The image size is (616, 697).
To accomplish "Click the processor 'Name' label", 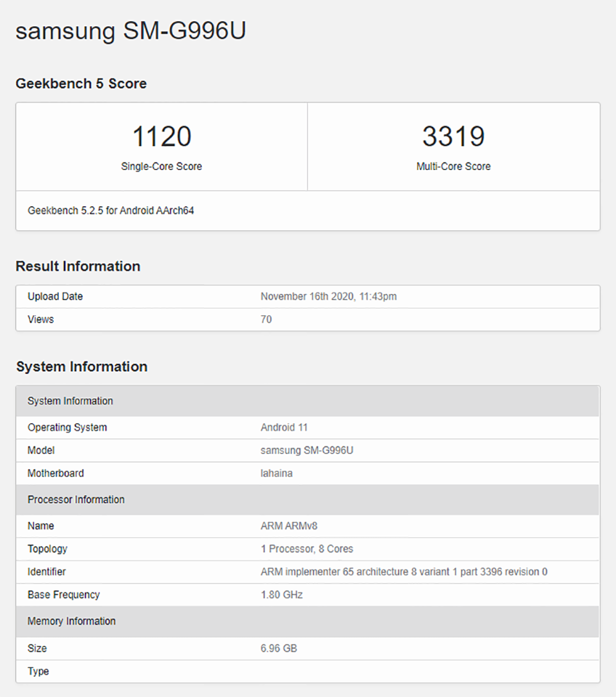I will pyautogui.click(x=41, y=526).
